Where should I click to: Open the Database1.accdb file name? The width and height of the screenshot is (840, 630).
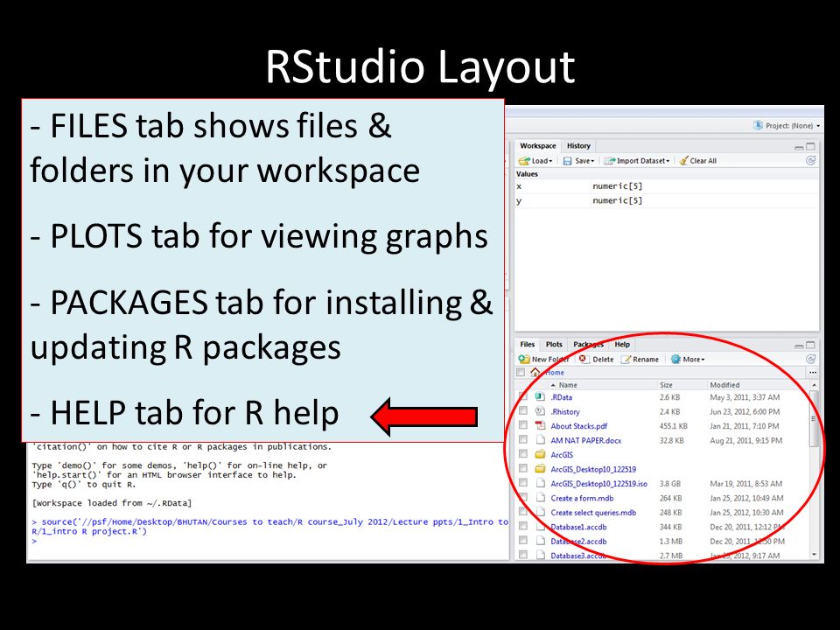click(x=578, y=527)
